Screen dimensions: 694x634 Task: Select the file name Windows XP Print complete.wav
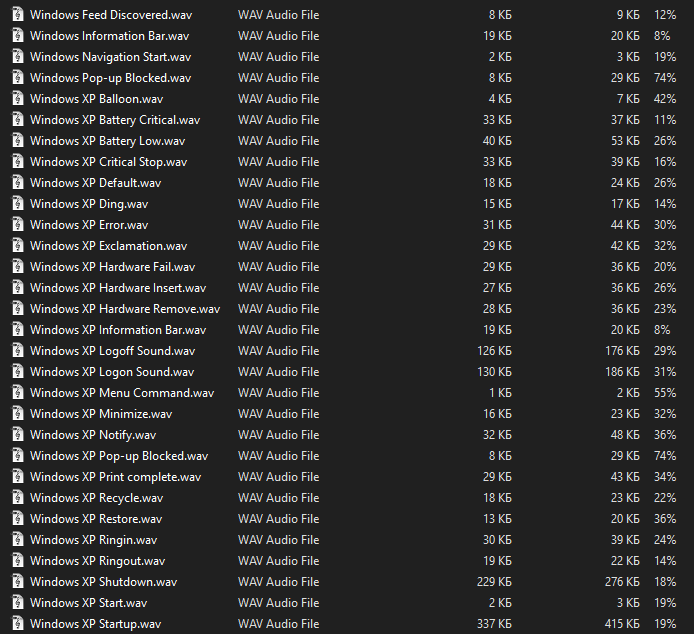point(116,477)
